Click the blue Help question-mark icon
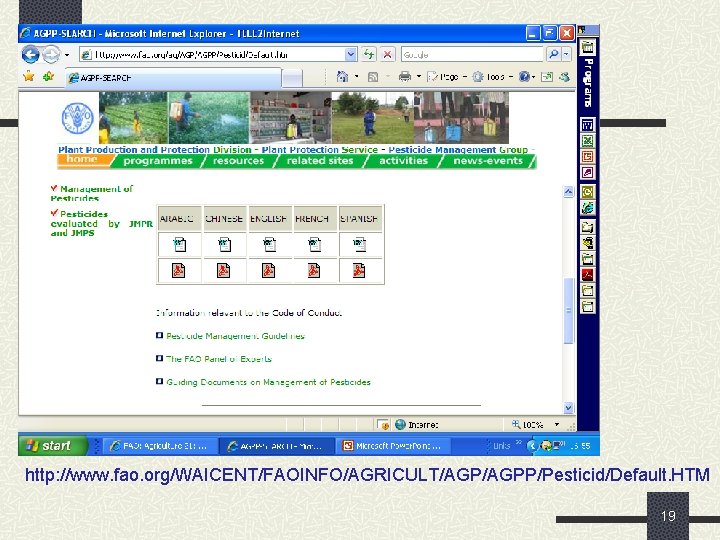The height and width of the screenshot is (540, 720). click(524, 77)
